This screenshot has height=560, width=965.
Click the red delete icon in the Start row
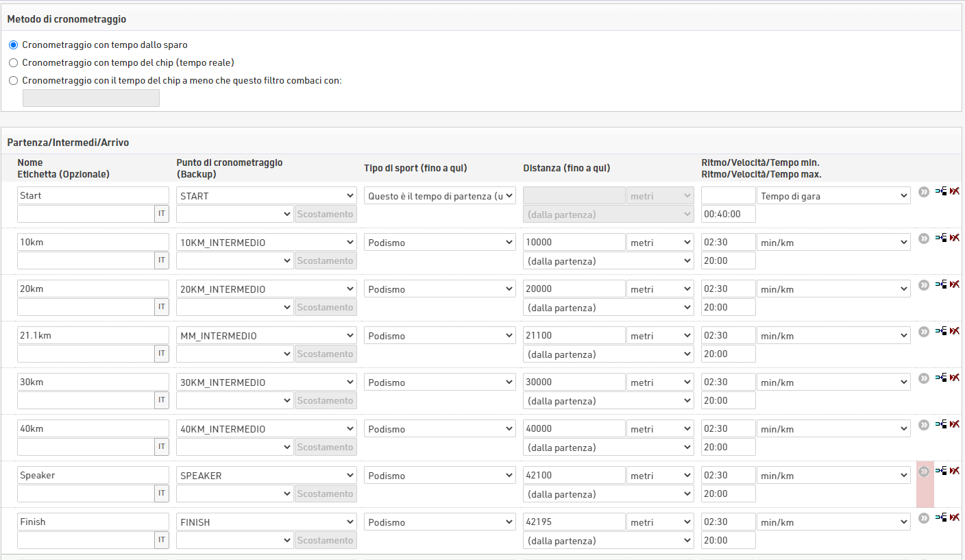954,191
